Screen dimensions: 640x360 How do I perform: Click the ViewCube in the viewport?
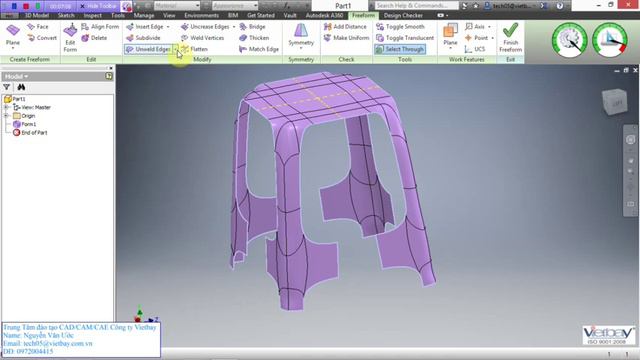(x=615, y=102)
